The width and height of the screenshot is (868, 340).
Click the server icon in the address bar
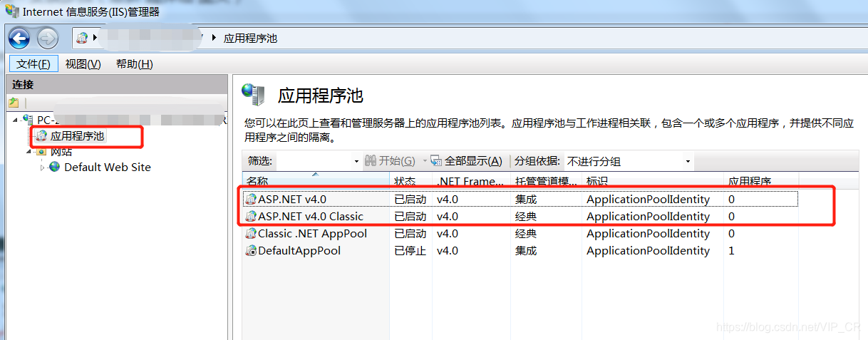pyautogui.click(x=83, y=38)
